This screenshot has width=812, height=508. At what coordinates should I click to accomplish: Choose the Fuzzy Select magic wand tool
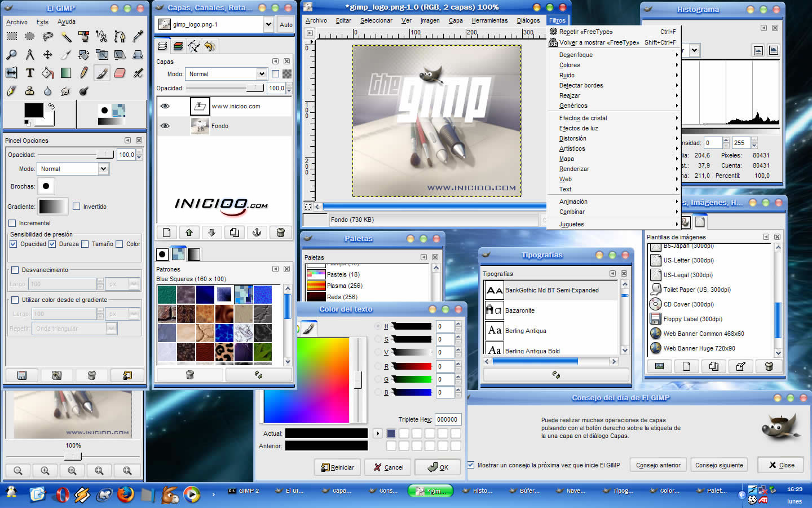pyautogui.click(x=66, y=37)
